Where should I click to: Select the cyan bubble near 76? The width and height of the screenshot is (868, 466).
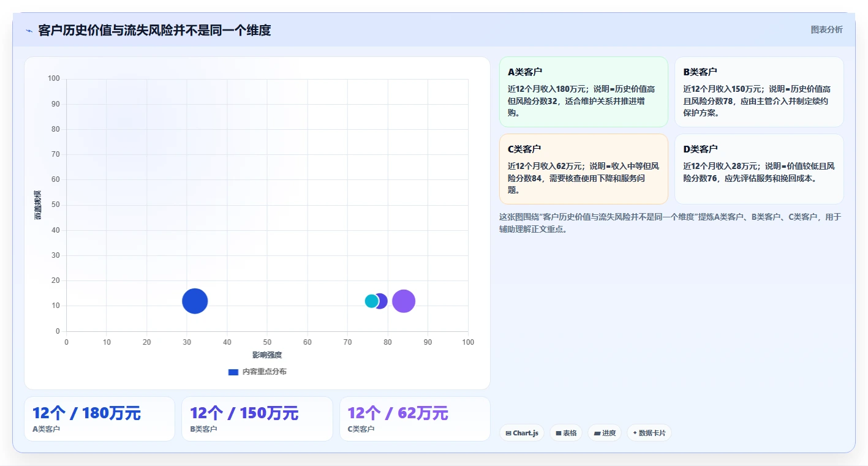[371, 301]
